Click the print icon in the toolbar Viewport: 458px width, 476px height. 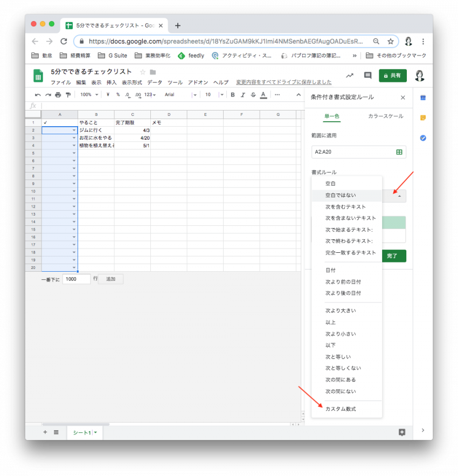coord(58,95)
